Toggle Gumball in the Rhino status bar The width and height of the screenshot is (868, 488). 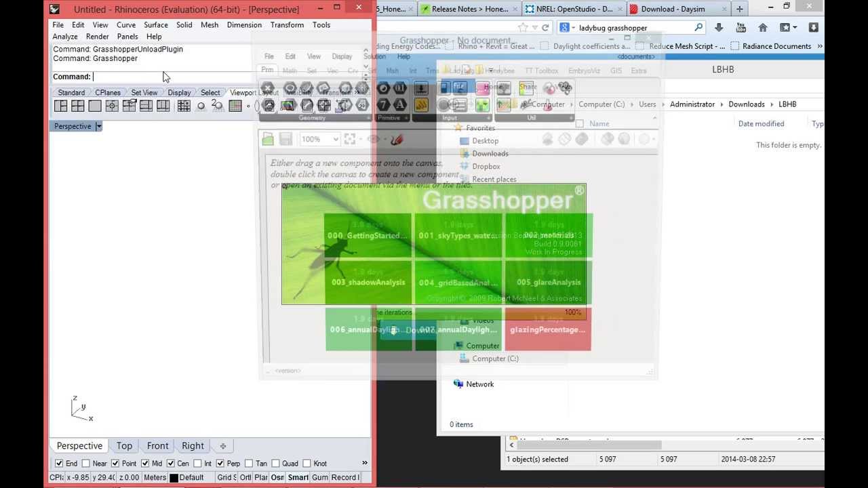pos(319,478)
